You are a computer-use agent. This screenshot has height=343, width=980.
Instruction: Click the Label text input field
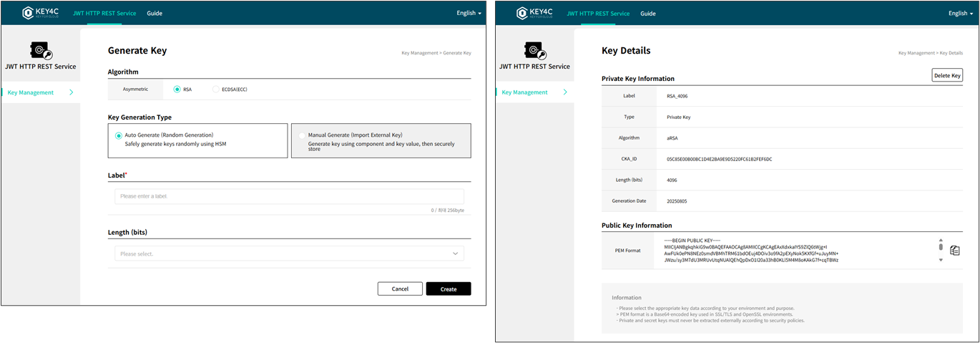point(289,196)
